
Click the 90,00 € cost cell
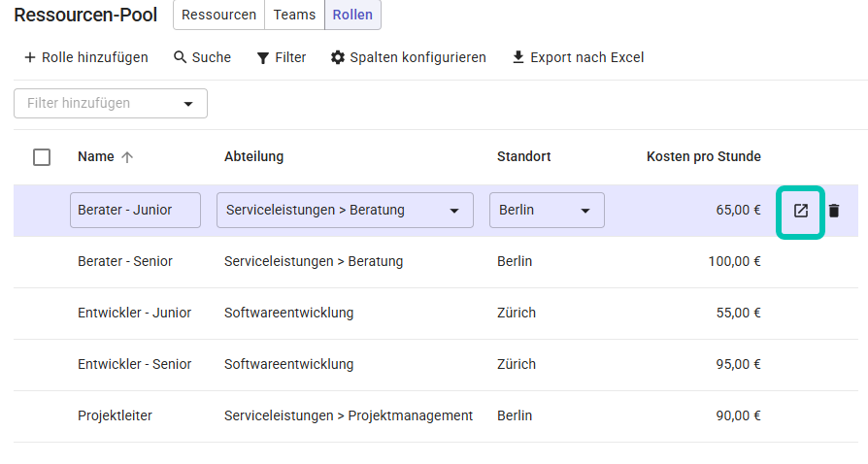tap(739, 415)
